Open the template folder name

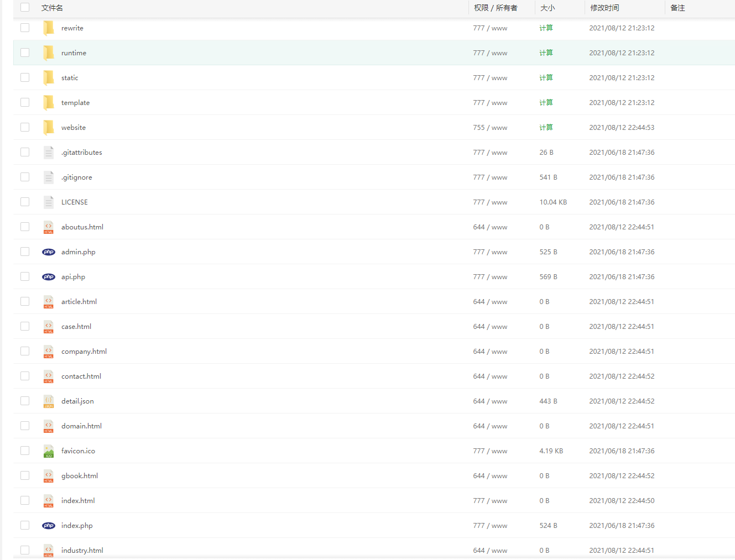(75, 103)
